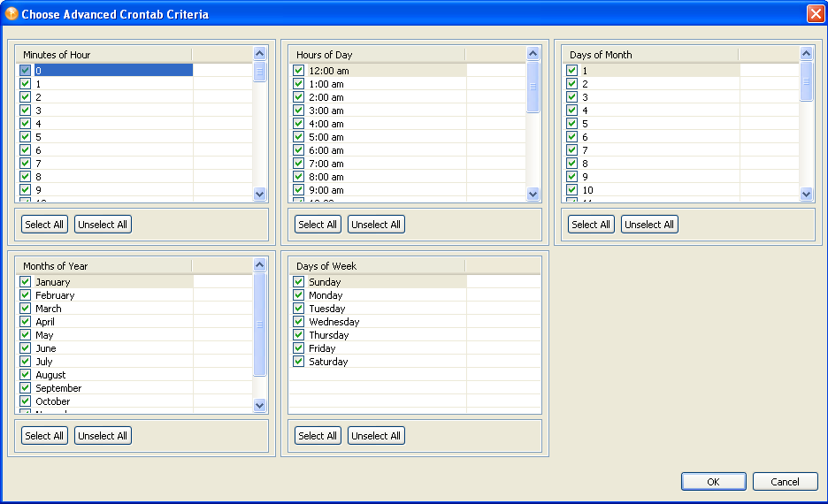Select All under Days of Month

coord(591,225)
